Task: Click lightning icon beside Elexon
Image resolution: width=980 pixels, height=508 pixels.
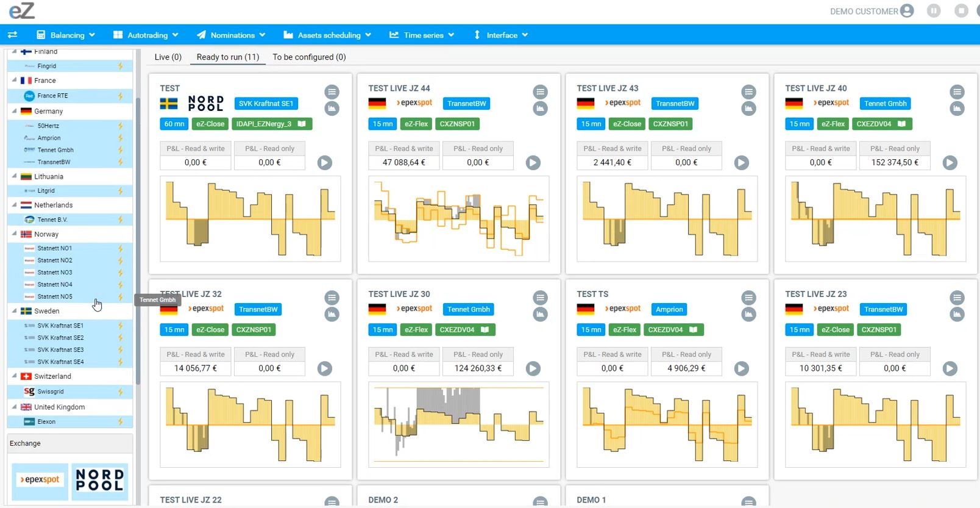Action: (x=120, y=421)
